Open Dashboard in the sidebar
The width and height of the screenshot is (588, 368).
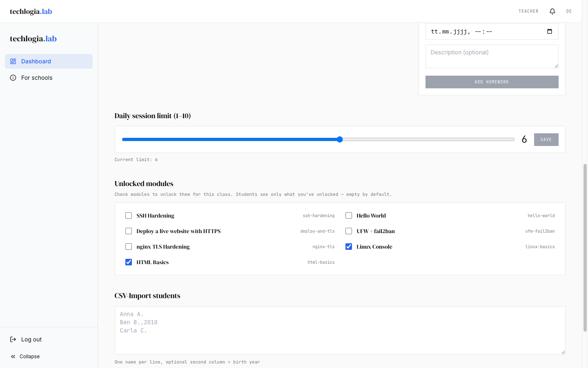49,61
